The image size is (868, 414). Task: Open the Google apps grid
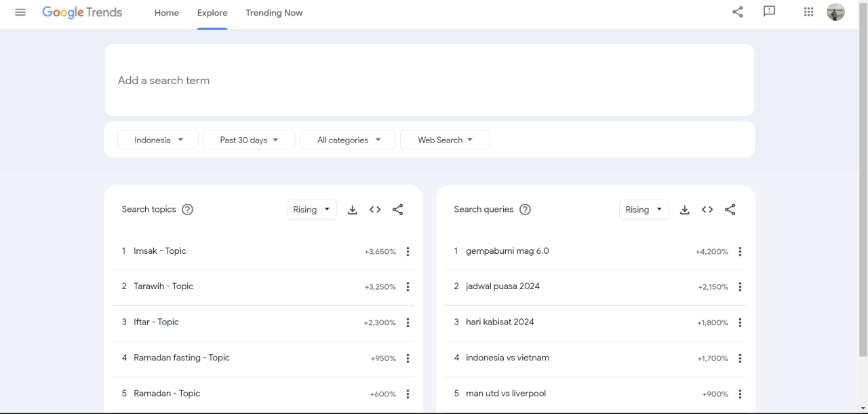pos(808,12)
